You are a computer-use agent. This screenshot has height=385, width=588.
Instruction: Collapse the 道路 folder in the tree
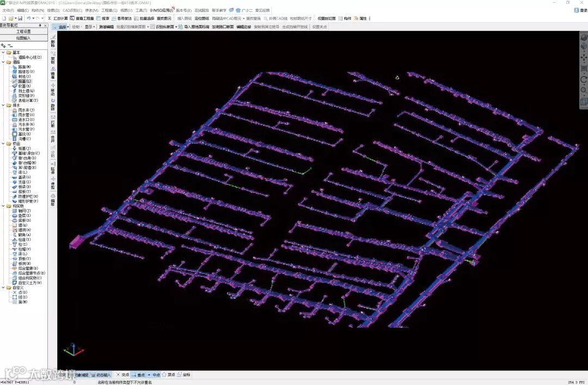pos(3,62)
